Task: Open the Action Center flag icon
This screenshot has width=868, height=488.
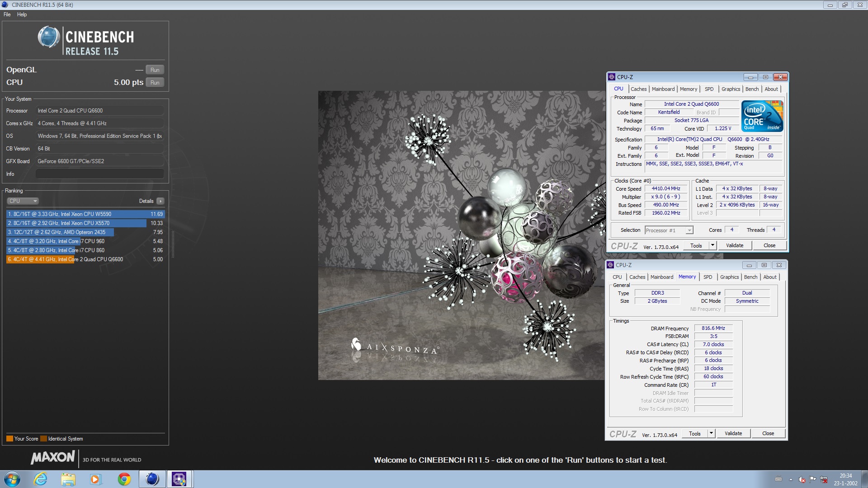Action: 813,479
